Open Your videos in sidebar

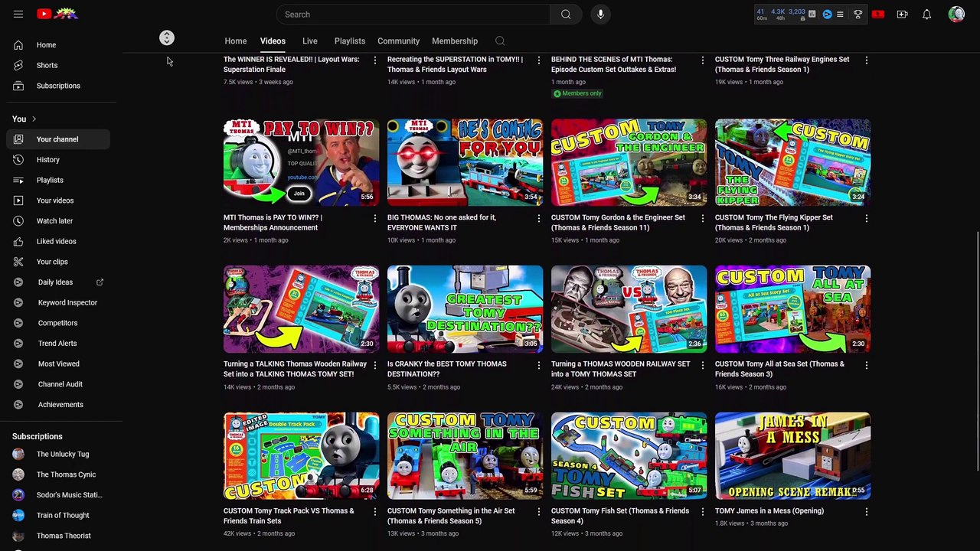tap(58, 201)
